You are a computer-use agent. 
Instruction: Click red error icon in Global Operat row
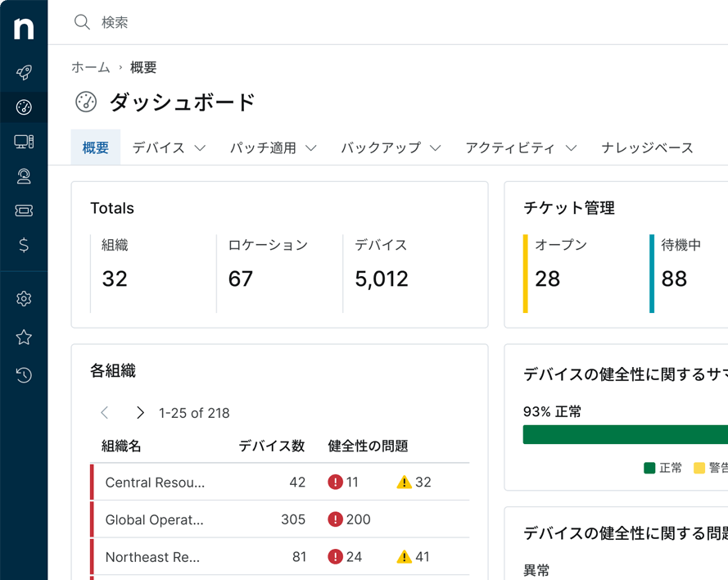coord(335,519)
